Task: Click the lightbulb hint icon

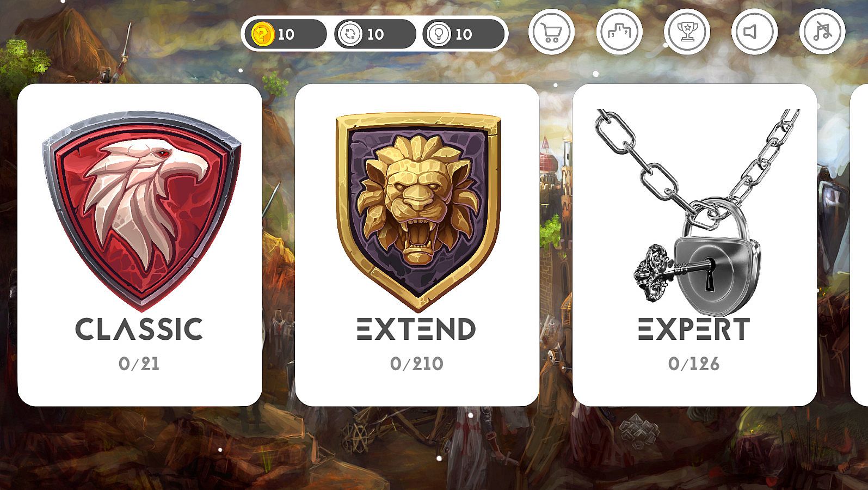Action: (x=438, y=34)
